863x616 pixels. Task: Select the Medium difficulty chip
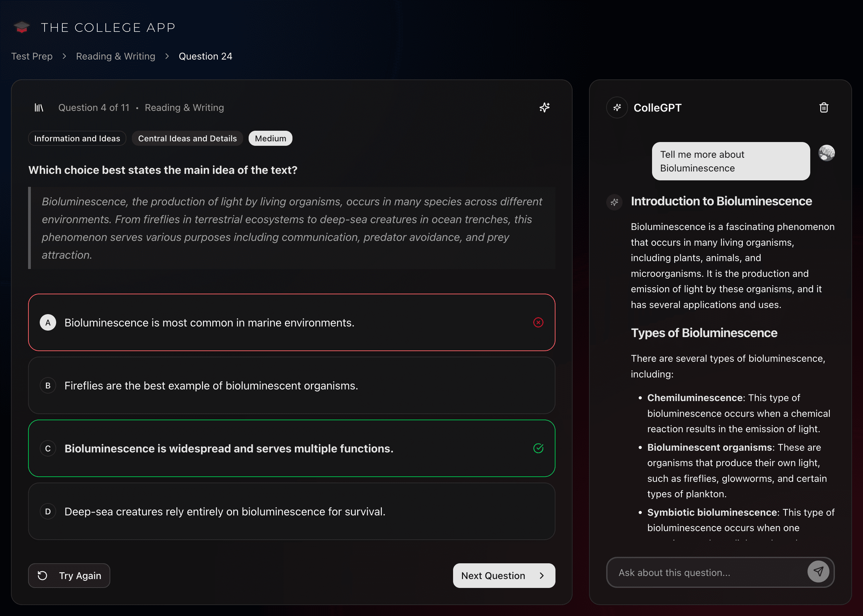pyautogui.click(x=270, y=138)
